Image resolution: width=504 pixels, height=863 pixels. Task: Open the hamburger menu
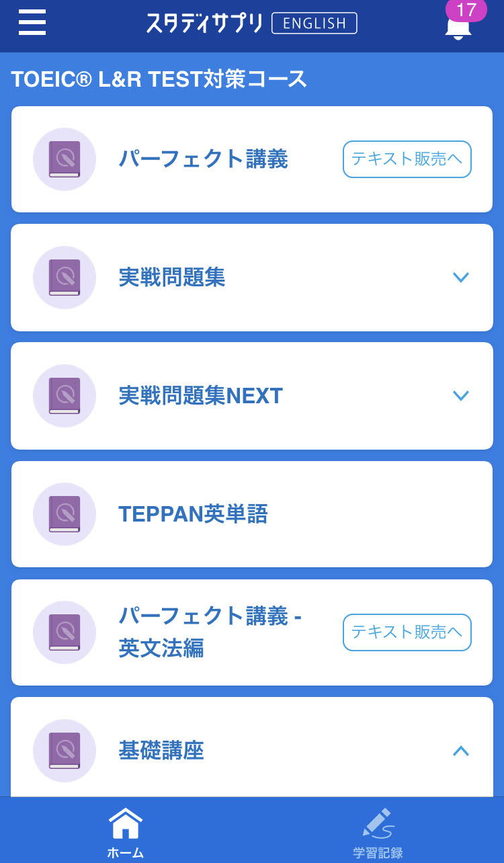[32, 23]
